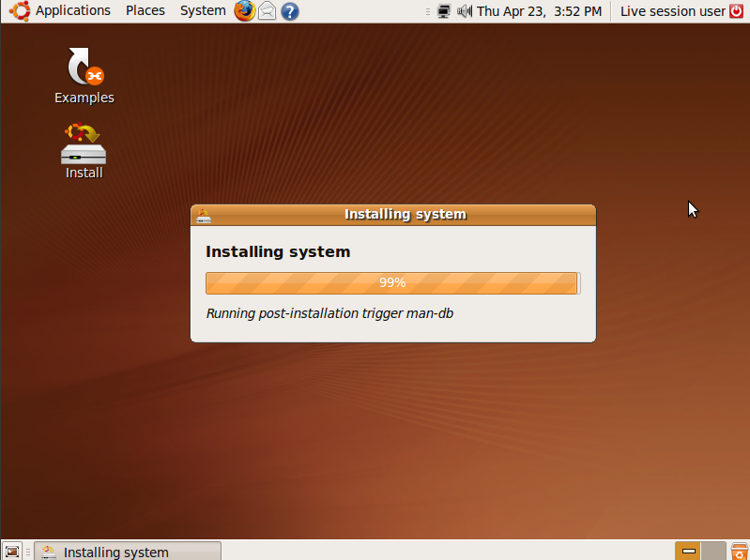Open the Help question mark icon
The image size is (750, 560).
pyautogui.click(x=289, y=11)
